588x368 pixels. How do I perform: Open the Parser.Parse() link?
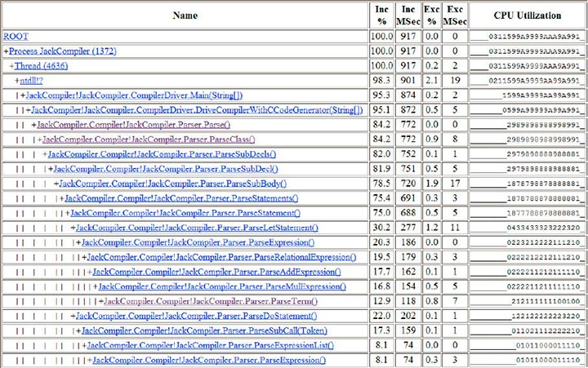pyautogui.click(x=133, y=125)
